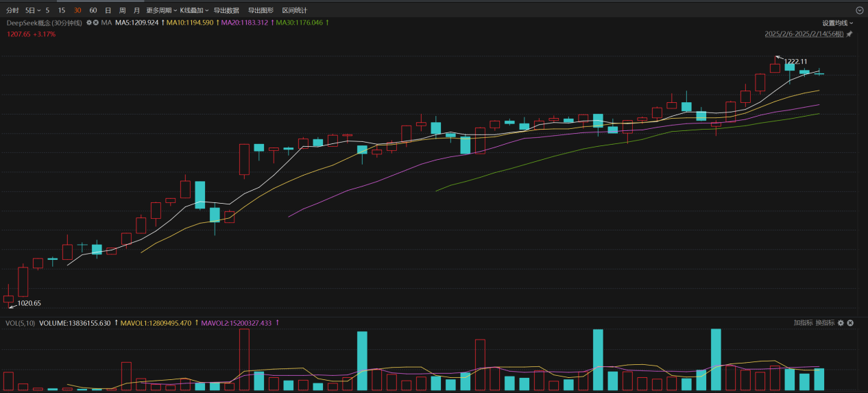
Task: Click the pin icon beside the date range
Action: [x=849, y=34]
